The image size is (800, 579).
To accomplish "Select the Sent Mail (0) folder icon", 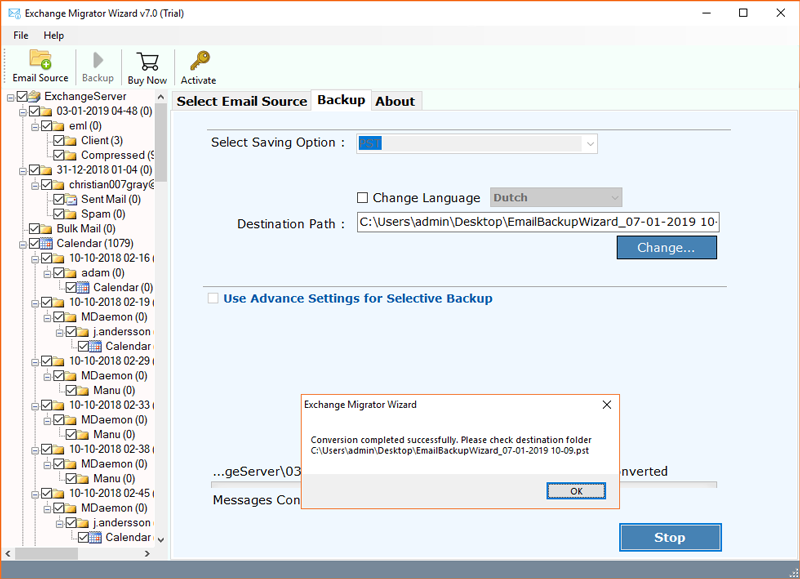I will click(71, 199).
